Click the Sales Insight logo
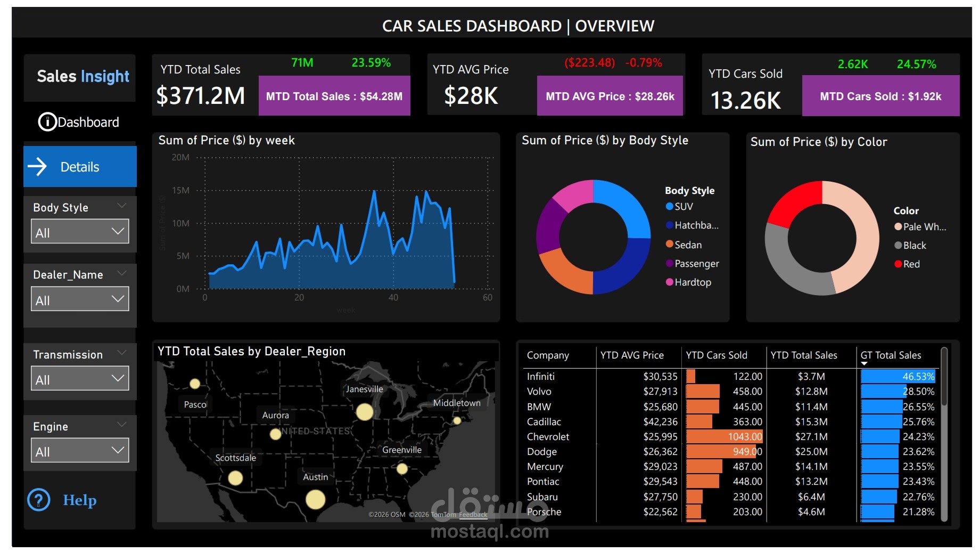This screenshot has height=553, width=980. click(83, 77)
